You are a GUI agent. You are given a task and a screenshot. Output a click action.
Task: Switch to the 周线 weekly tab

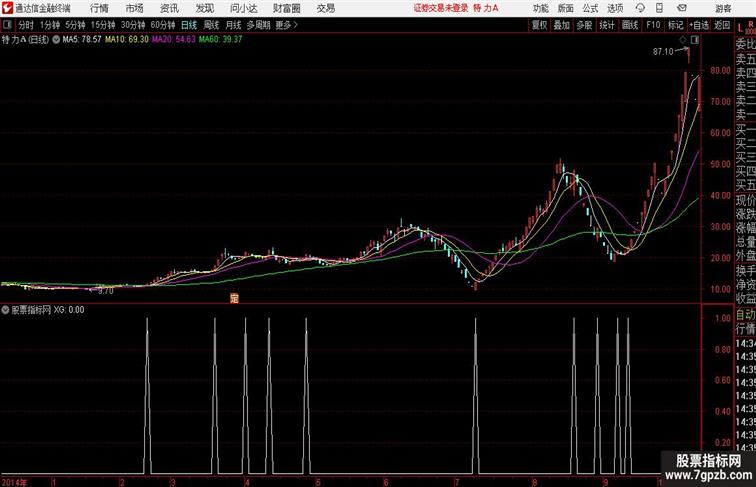point(211,25)
